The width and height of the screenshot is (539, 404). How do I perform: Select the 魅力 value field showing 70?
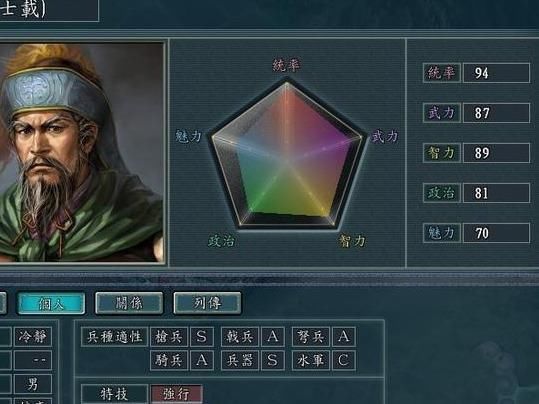[496, 233]
